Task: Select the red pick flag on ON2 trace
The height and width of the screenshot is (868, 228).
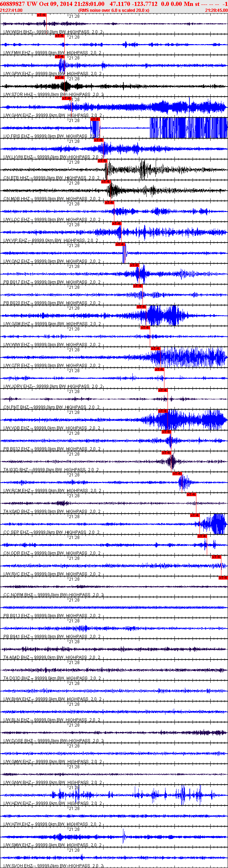Action: [x=120, y=244]
